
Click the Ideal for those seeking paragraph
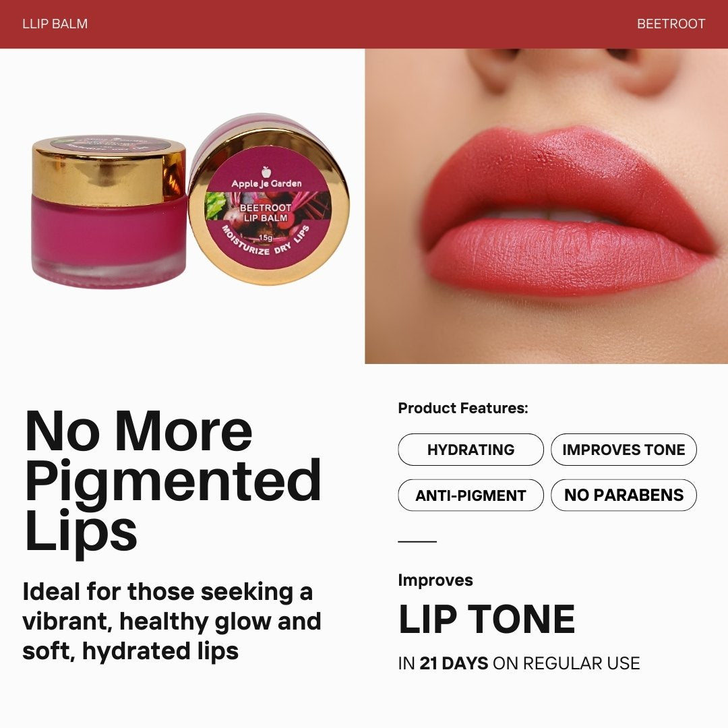point(172,621)
